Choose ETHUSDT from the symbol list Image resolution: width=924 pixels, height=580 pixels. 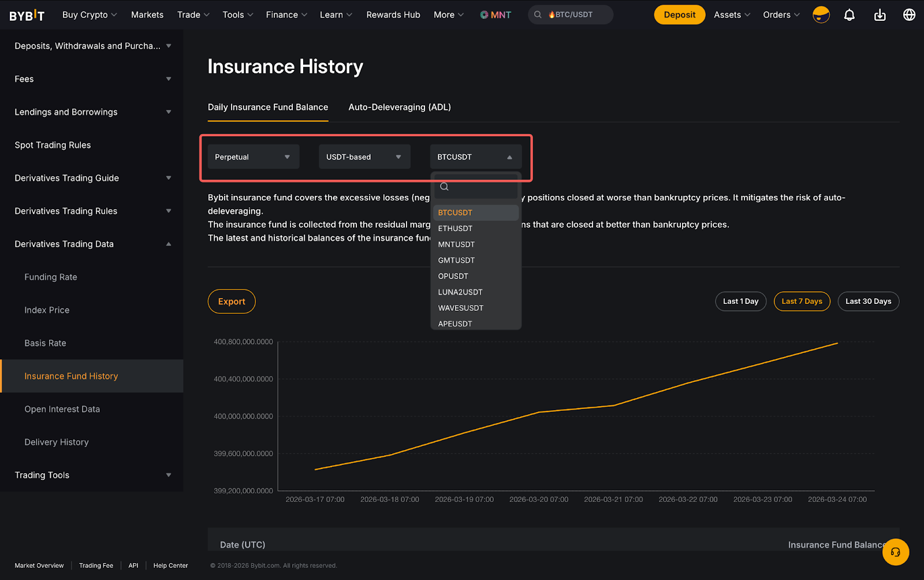[455, 229]
